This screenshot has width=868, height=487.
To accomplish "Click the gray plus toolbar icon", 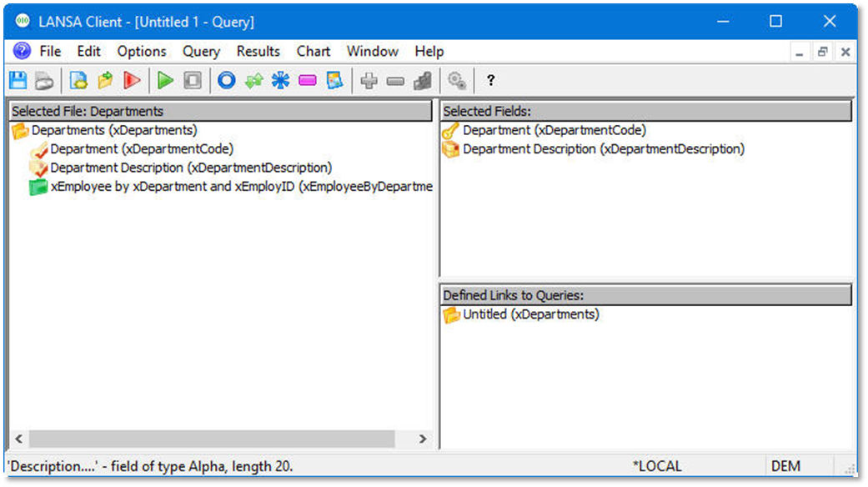I will (x=369, y=81).
